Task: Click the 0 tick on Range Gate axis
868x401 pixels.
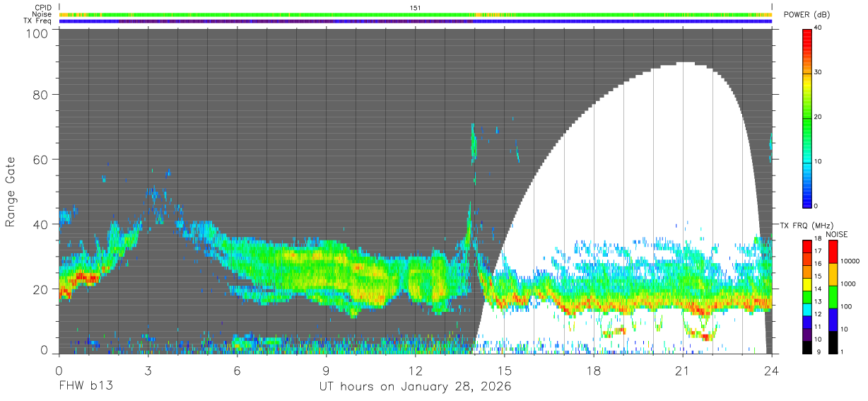Action: (43, 350)
